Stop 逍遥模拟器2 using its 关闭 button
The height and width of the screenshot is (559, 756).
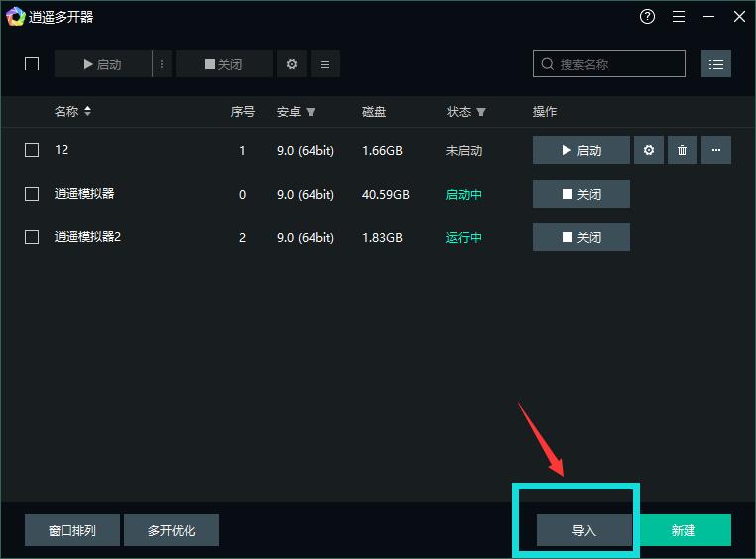580,237
